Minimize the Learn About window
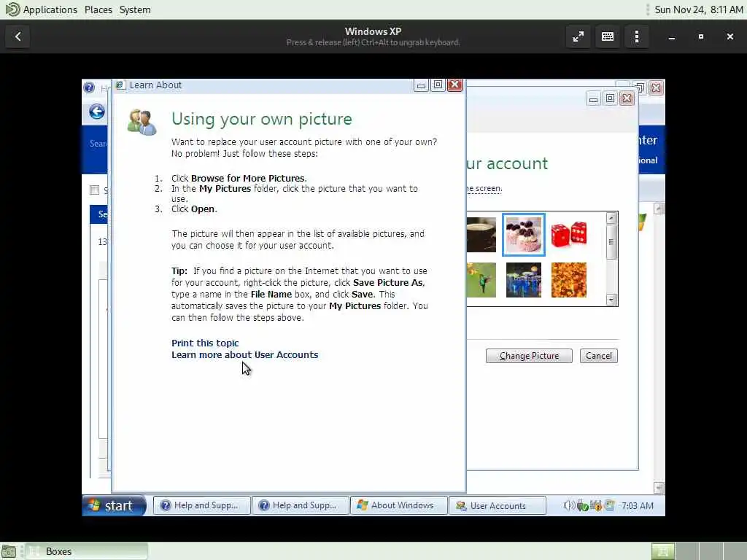 pyautogui.click(x=421, y=85)
